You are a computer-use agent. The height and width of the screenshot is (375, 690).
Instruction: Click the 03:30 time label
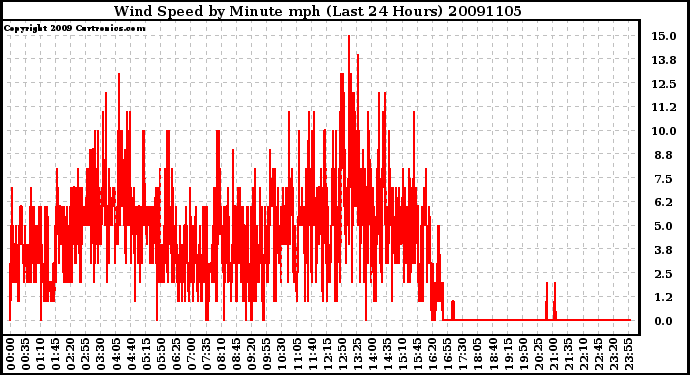pyautogui.click(x=101, y=354)
